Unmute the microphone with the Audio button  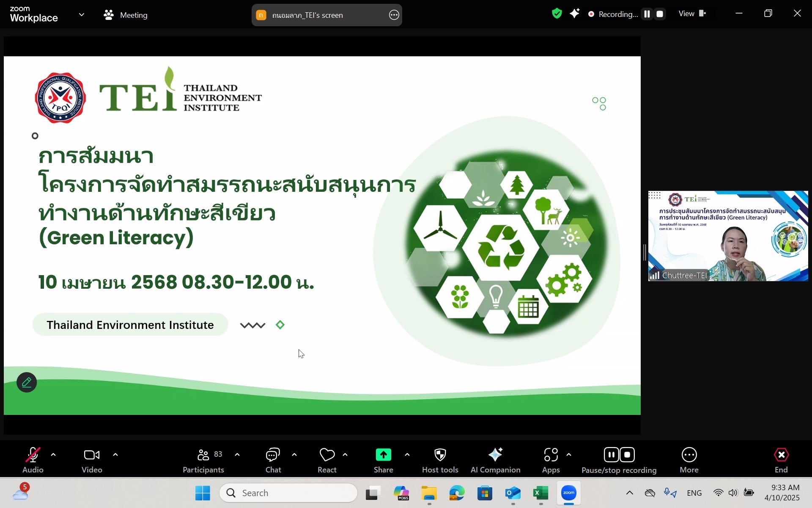point(33,460)
